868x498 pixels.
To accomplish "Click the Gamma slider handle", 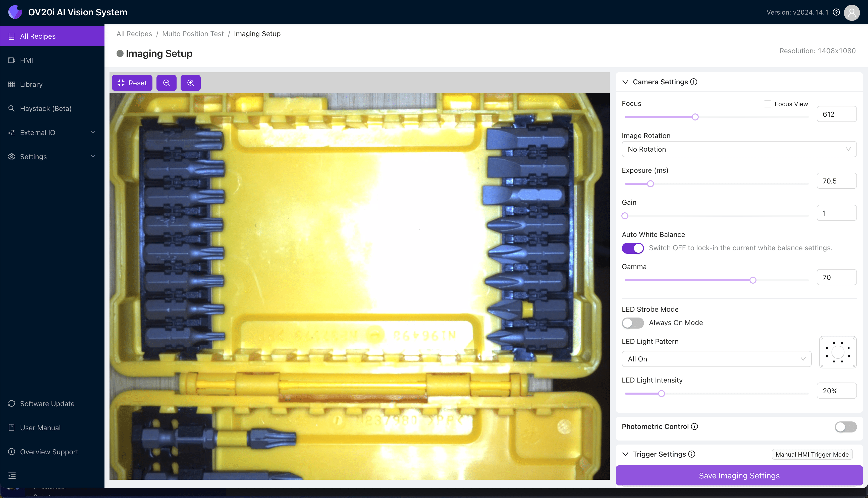I will tap(753, 280).
